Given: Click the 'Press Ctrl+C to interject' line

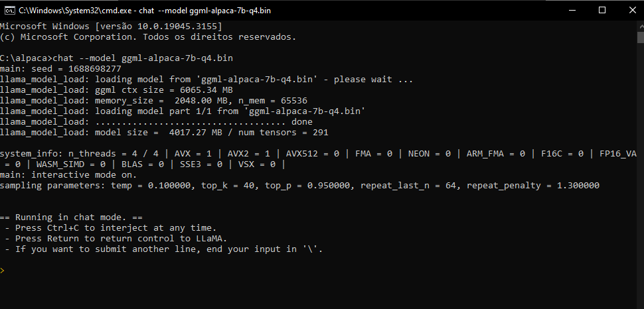Looking at the screenshot, I should 110,227.
